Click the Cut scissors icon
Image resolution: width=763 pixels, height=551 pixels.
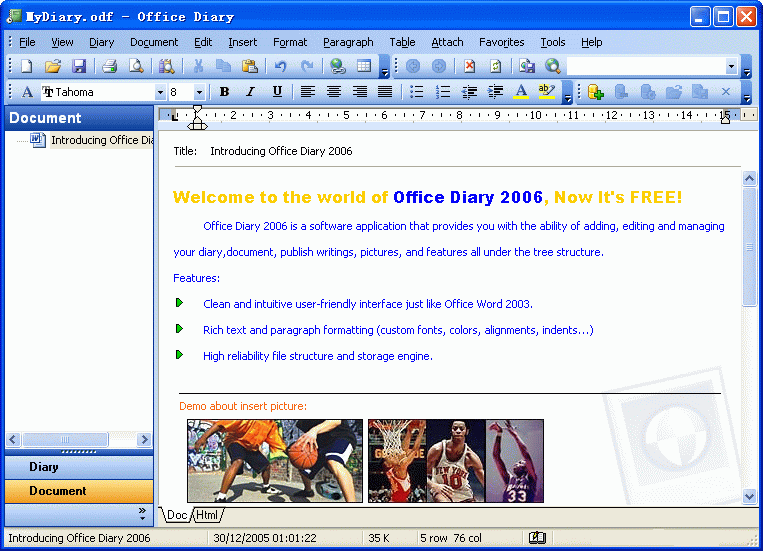(x=198, y=66)
